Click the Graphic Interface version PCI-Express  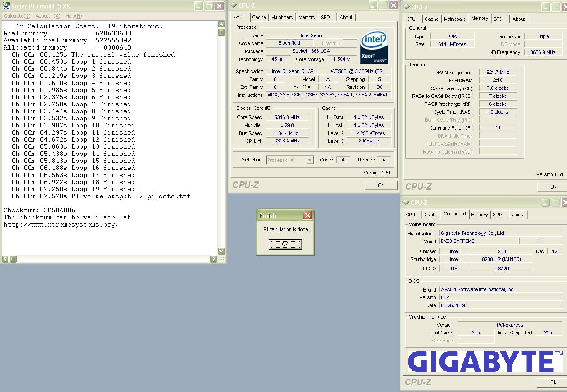[509, 325]
